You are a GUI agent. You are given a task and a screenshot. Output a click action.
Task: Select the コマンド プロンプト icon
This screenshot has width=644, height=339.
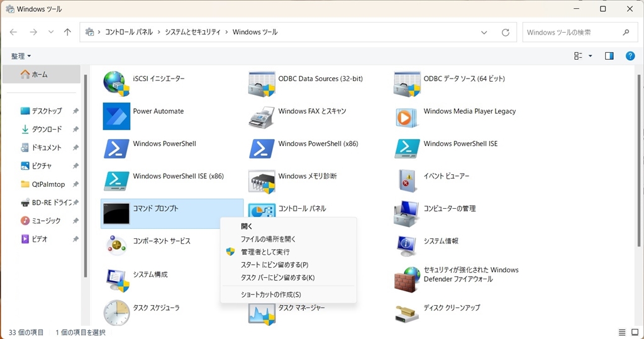[116, 214]
